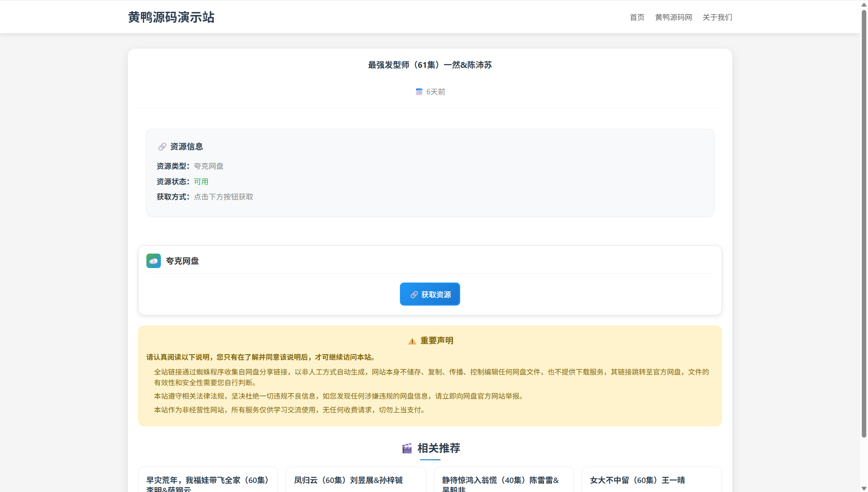Click the scrollbar up arrow
The image size is (868, 492).
click(x=864, y=4)
